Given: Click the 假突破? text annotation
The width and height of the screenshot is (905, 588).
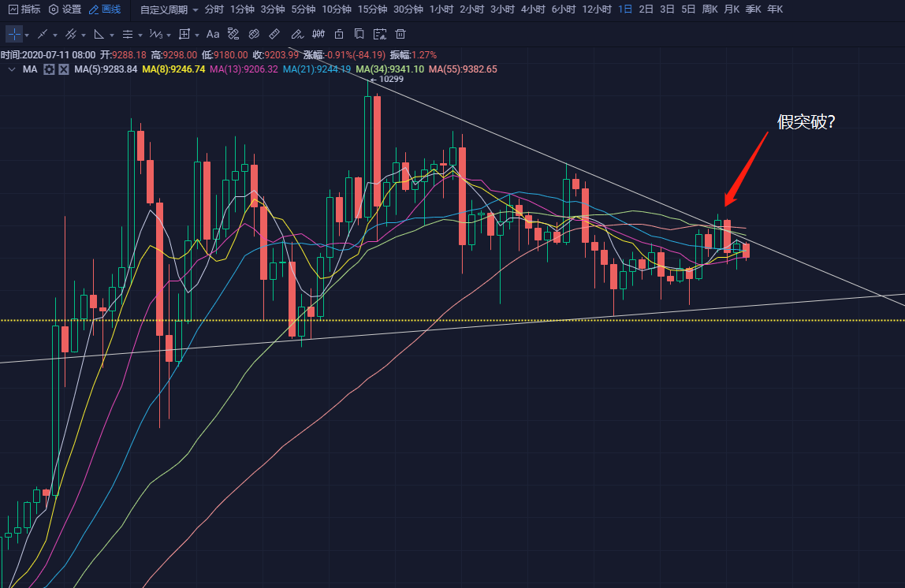Looking at the screenshot, I should (805, 121).
